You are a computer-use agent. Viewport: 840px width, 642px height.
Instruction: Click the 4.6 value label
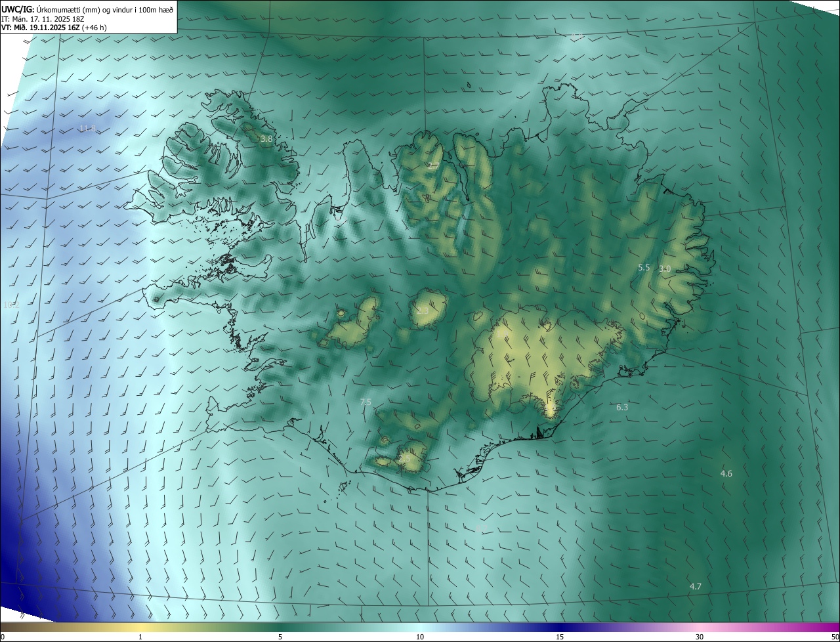click(726, 473)
